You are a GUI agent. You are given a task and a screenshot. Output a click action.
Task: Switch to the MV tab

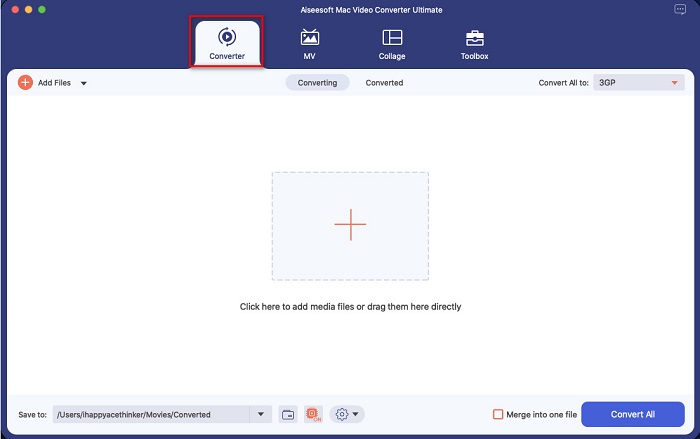tap(309, 44)
